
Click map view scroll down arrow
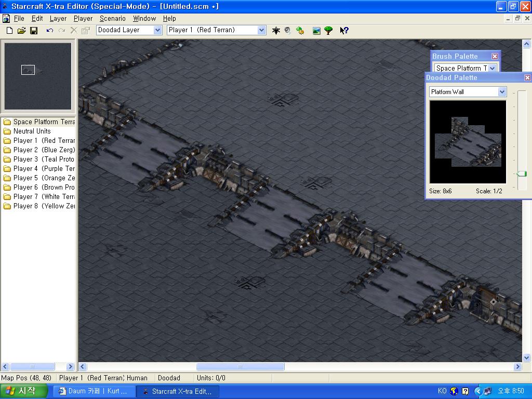pyautogui.click(x=526, y=357)
